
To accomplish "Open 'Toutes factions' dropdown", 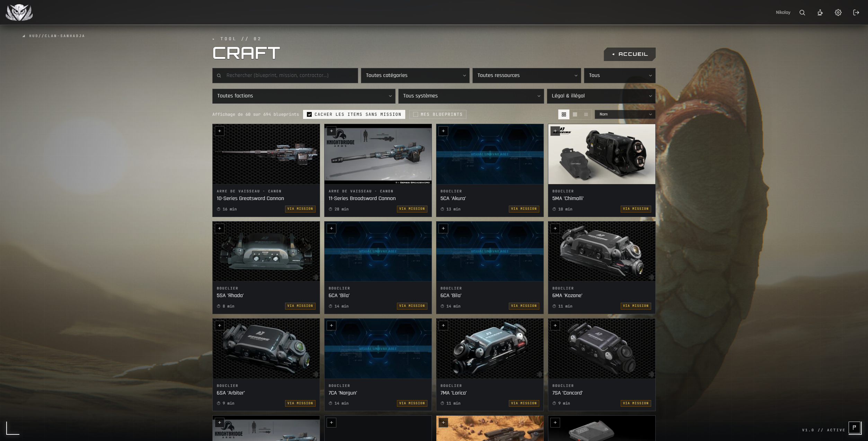I will (304, 96).
